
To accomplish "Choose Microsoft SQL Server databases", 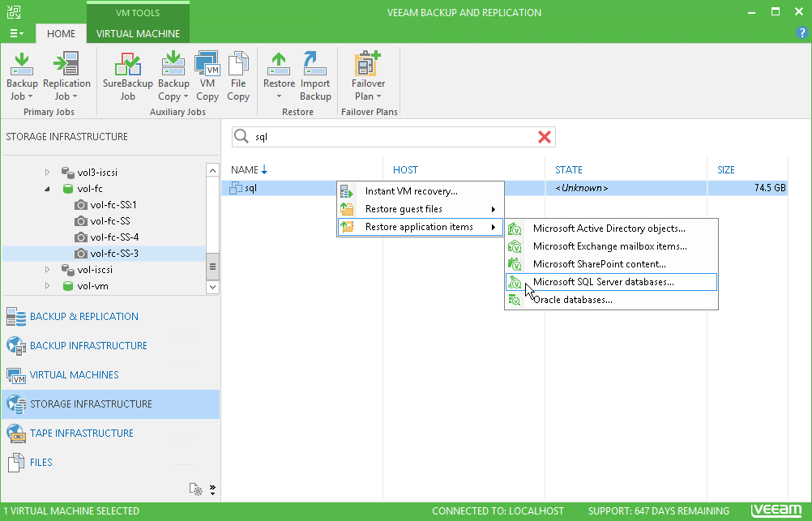I will [611, 282].
